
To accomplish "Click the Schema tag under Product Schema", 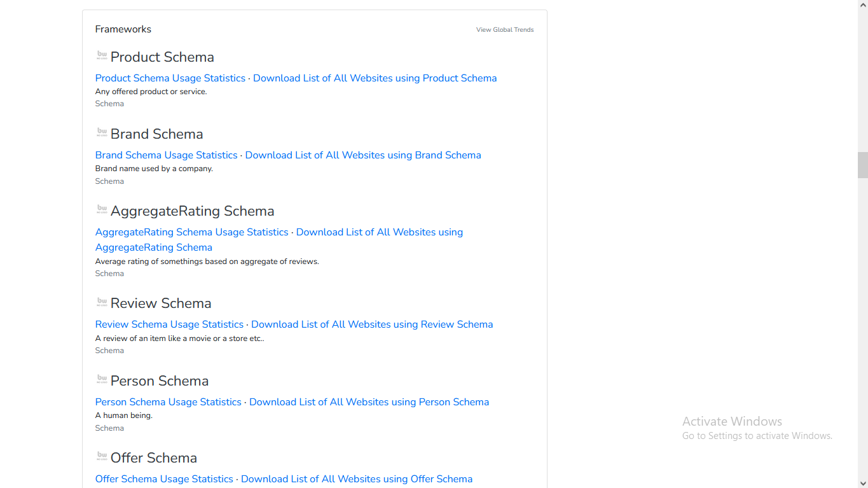I will 109,104.
